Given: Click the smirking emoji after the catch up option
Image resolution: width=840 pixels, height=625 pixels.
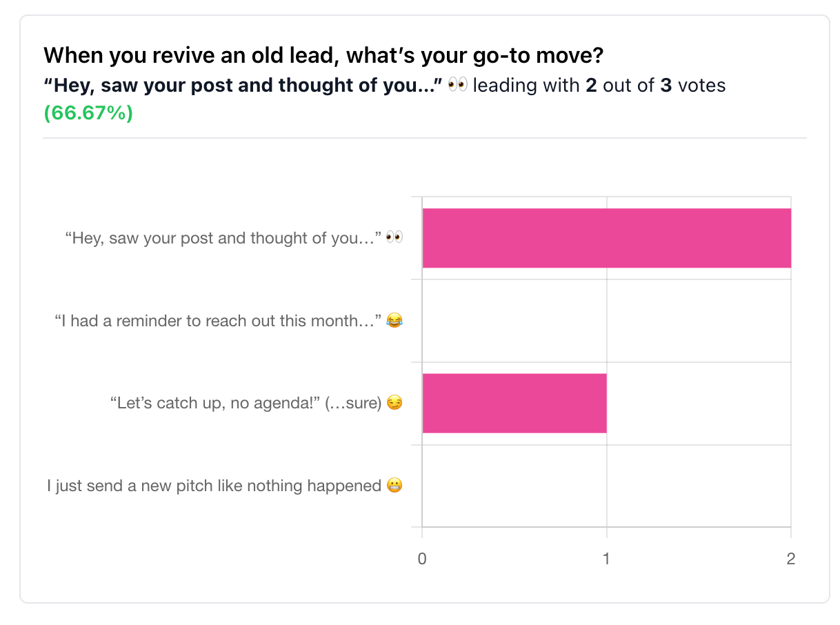Looking at the screenshot, I should (x=394, y=404).
